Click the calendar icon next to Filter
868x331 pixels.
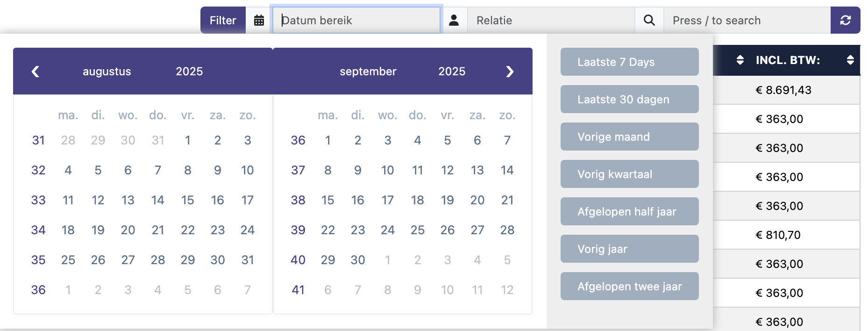coord(259,20)
